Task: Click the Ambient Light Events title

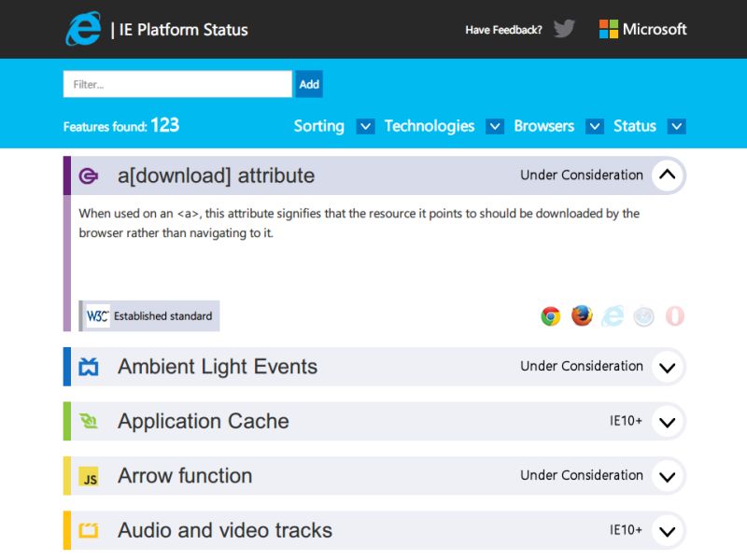Action: (x=218, y=367)
